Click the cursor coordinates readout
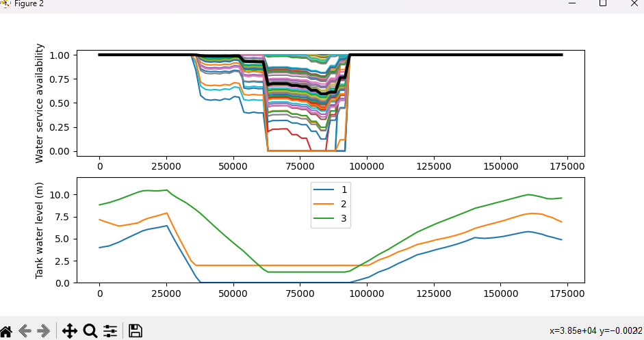The image size is (644, 340). point(595,331)
